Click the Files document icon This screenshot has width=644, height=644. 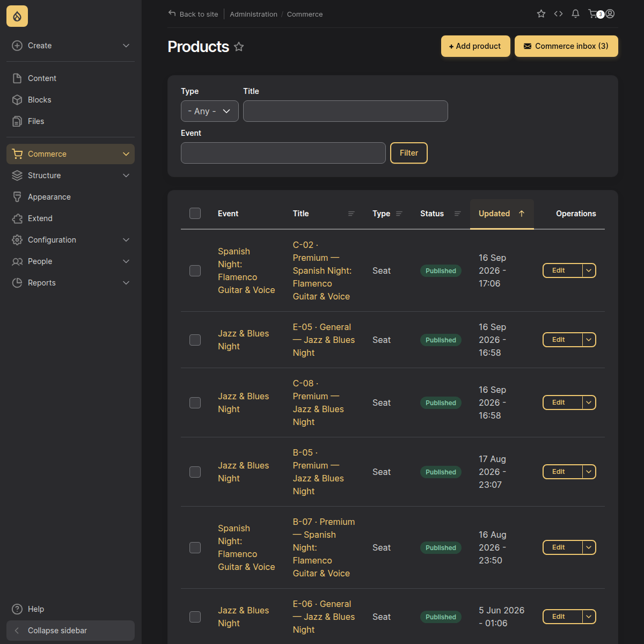(x=17, y=121)
